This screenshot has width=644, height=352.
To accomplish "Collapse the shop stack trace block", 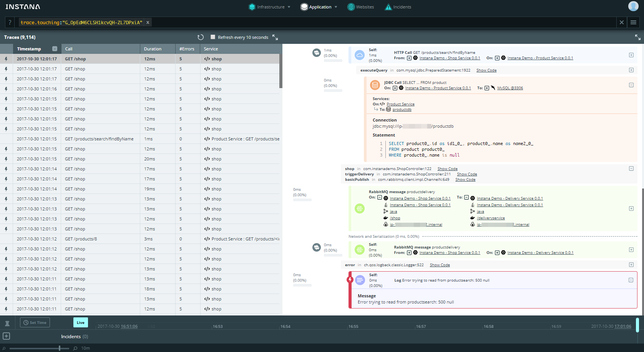I will tap(631, 168).
